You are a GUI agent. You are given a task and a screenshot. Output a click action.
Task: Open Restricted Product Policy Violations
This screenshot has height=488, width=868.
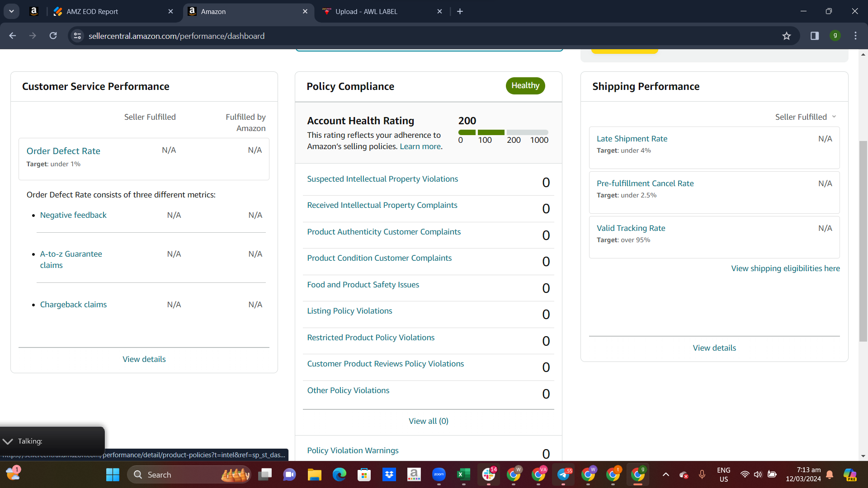[x=371, y=338]
